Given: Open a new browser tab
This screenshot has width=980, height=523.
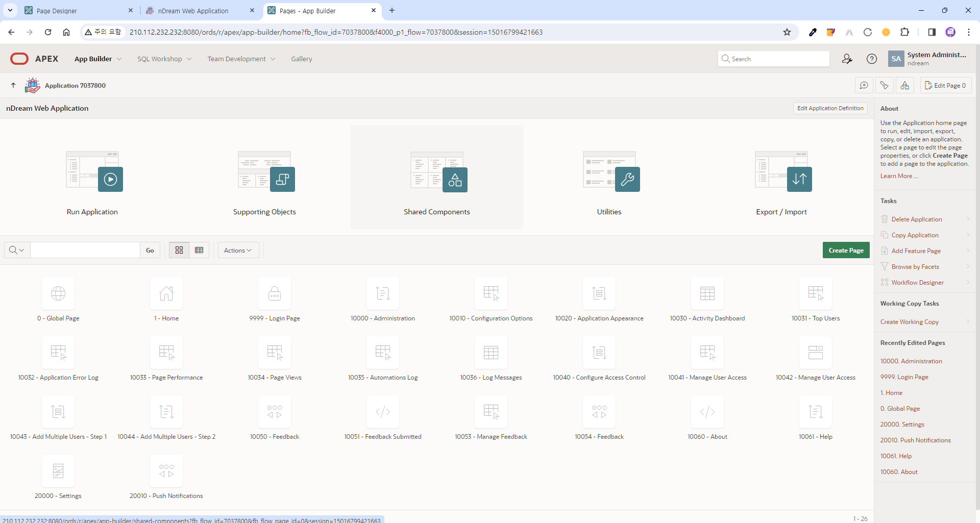Looking at the screenshot, I should (392, 10).
